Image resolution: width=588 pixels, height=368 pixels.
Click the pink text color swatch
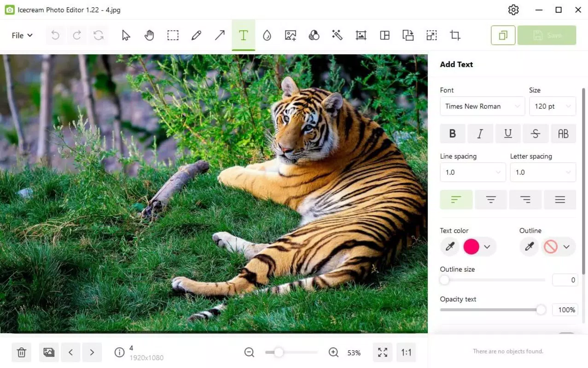(471, 247)
